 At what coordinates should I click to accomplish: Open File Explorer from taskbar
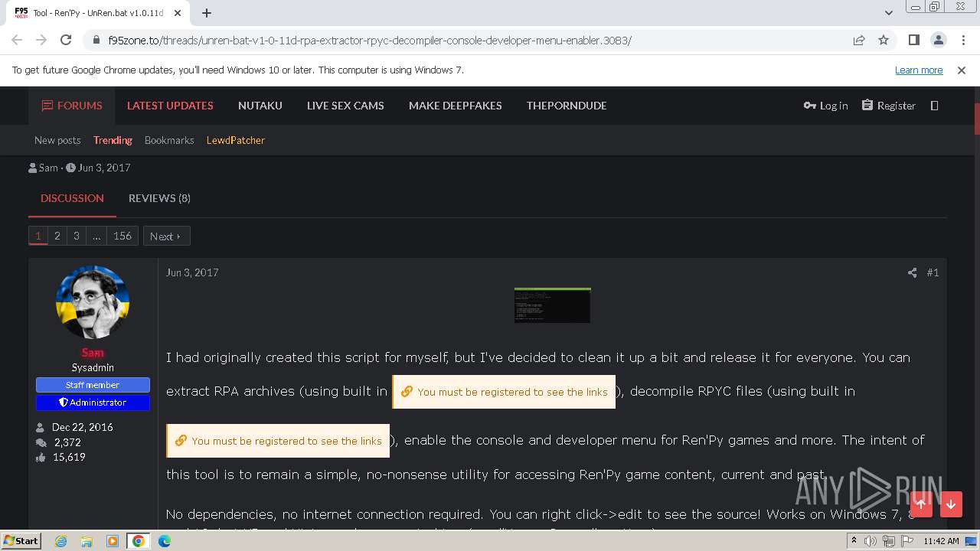point(87,541)
